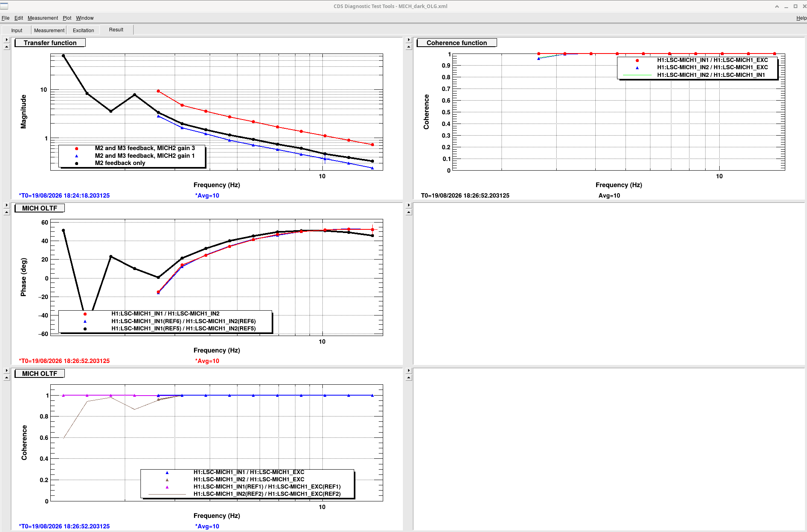Select the 'M2 feedback only' legend entry
Screen dimensions: 807x532
click(120, 163)
